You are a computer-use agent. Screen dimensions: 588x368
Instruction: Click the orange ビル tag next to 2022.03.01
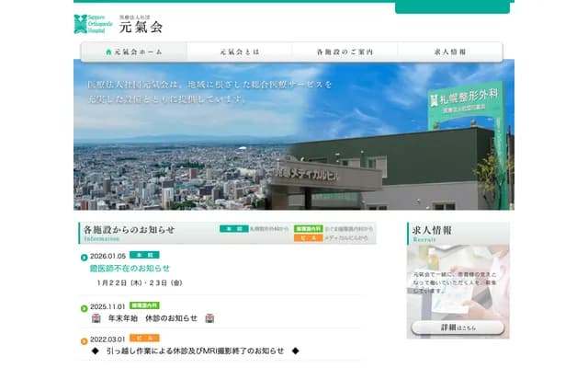[x=144, y=338]
